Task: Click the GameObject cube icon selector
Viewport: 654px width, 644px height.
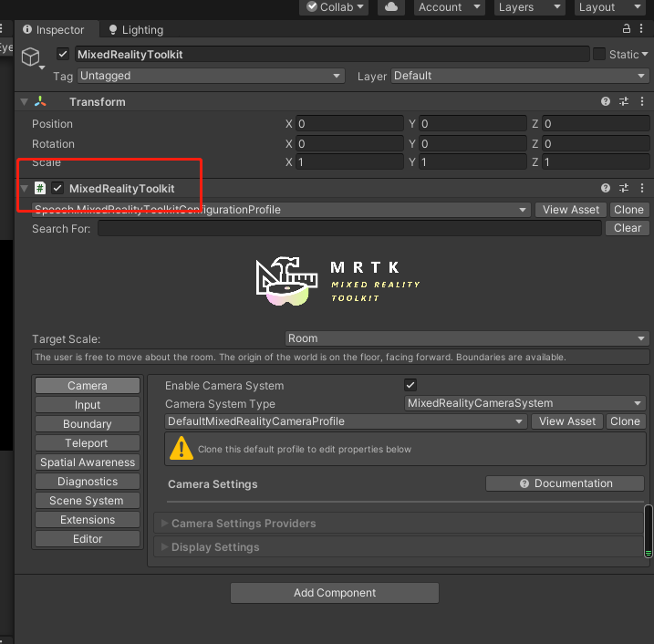Action: coord(32,57)
